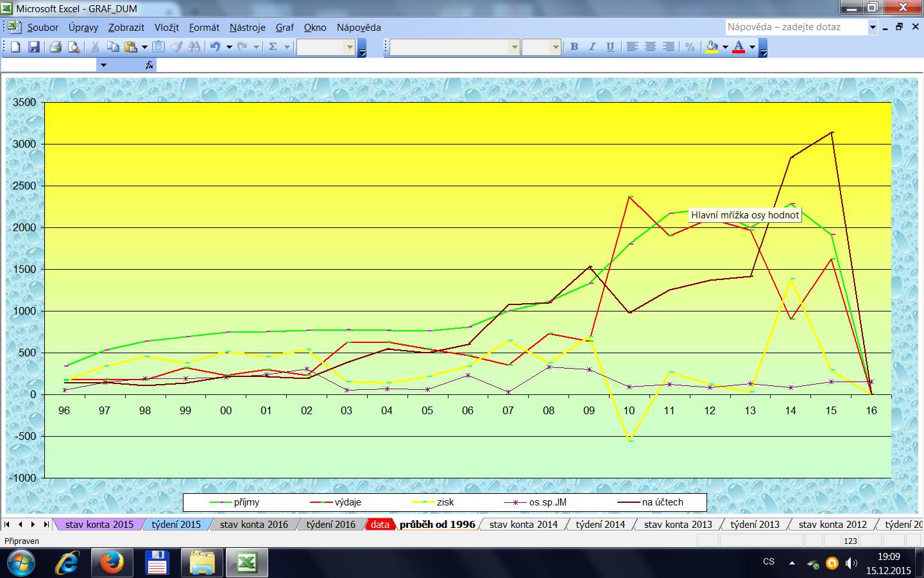Image resolution: width=924 pixels, height=578 pixels.
Task: Open the Graf menu
Action: [285, 28]
